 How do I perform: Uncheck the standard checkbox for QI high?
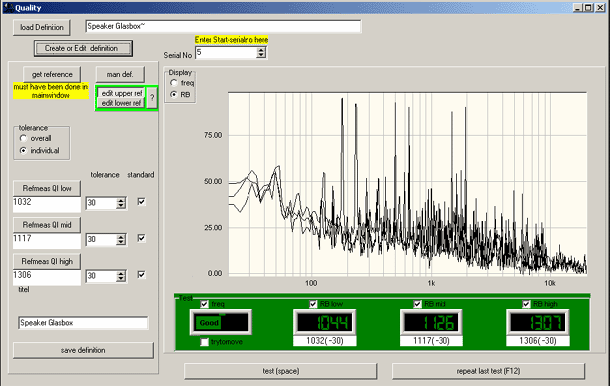[x=141, y=275]
